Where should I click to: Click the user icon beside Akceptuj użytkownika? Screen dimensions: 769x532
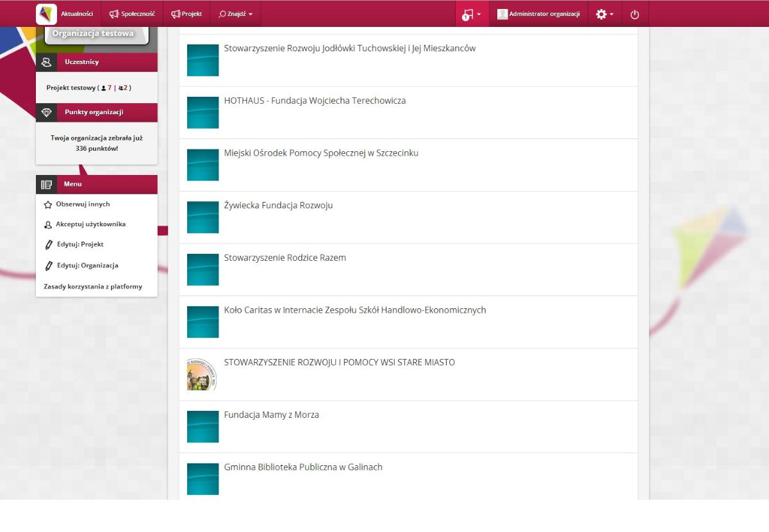(x=47, y=225)
